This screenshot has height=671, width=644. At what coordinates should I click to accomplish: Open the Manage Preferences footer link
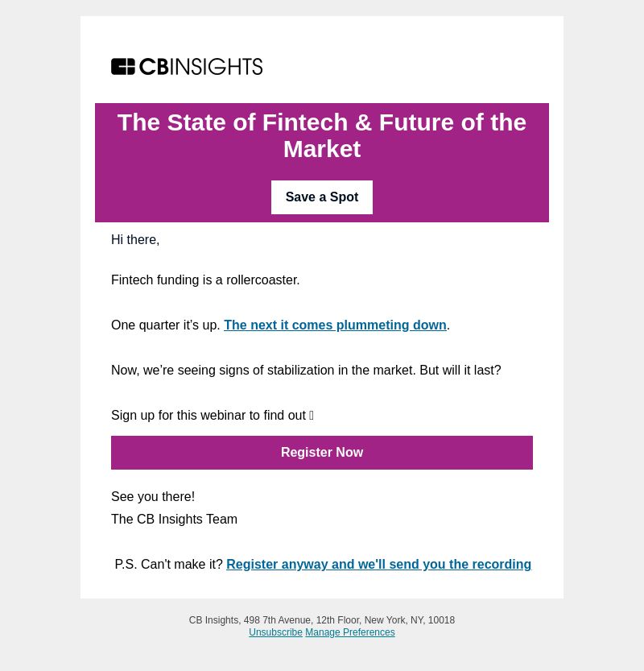[x=350, y=632]
